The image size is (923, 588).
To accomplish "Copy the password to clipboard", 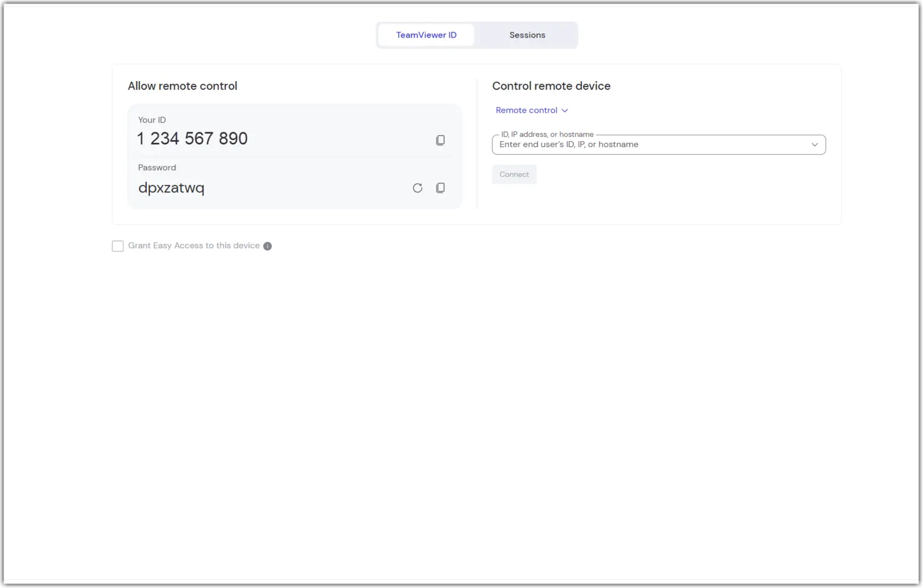I will coord(440,188).
